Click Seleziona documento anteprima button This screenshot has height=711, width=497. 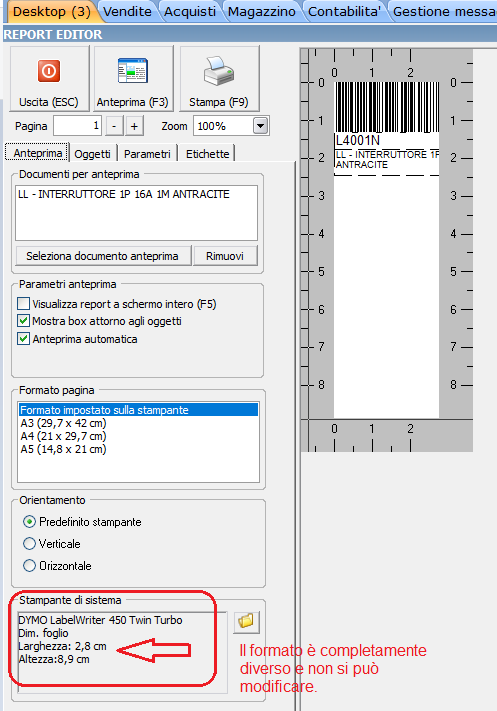[102, 256]
